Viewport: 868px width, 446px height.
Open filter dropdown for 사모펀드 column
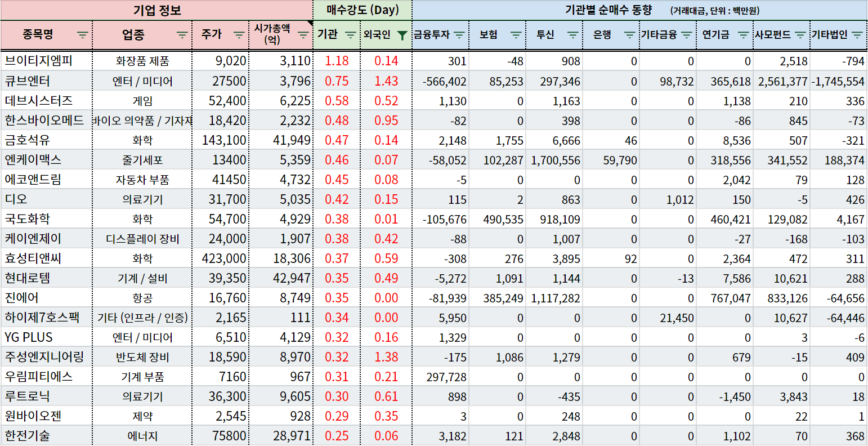pos(800,35)
